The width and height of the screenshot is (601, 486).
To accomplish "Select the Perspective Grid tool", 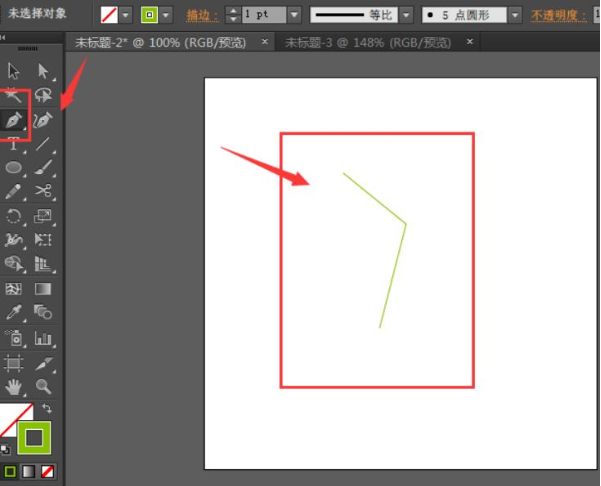I will (x=43, y=264).
